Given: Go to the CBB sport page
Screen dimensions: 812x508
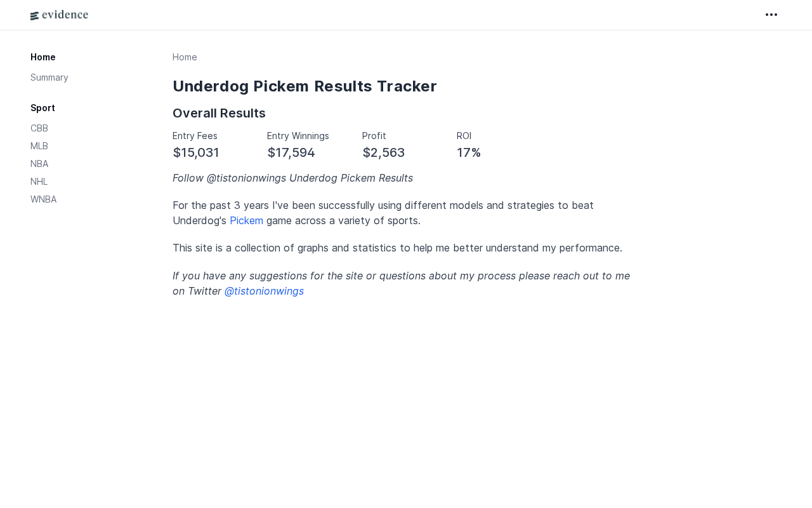Looking at the screenshot, I should point(39,128).
